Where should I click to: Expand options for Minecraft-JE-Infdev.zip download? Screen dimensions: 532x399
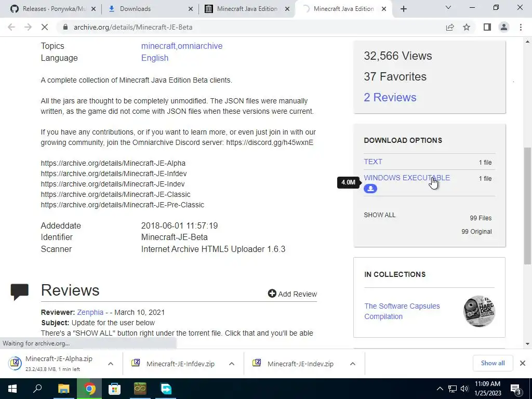coord(232,364)
